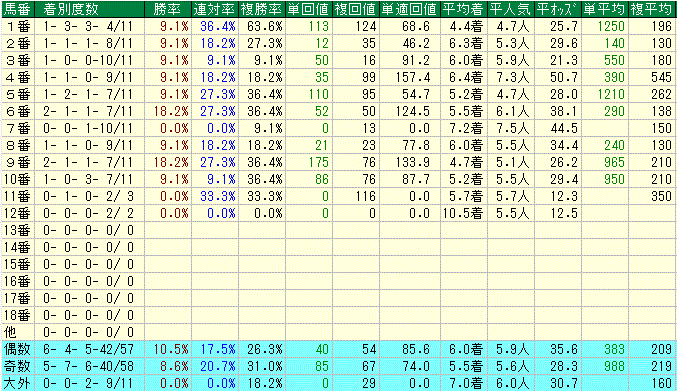The width and height of the screenshot is (677, 391).
Task: Click the 175 単回値 value in 9番 row
Action: (x=319, y=162)
